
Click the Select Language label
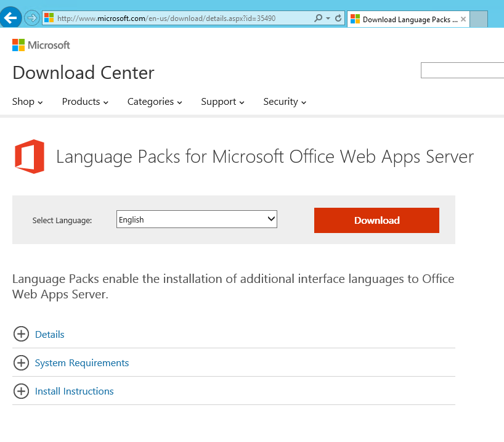tap(62, 220)
